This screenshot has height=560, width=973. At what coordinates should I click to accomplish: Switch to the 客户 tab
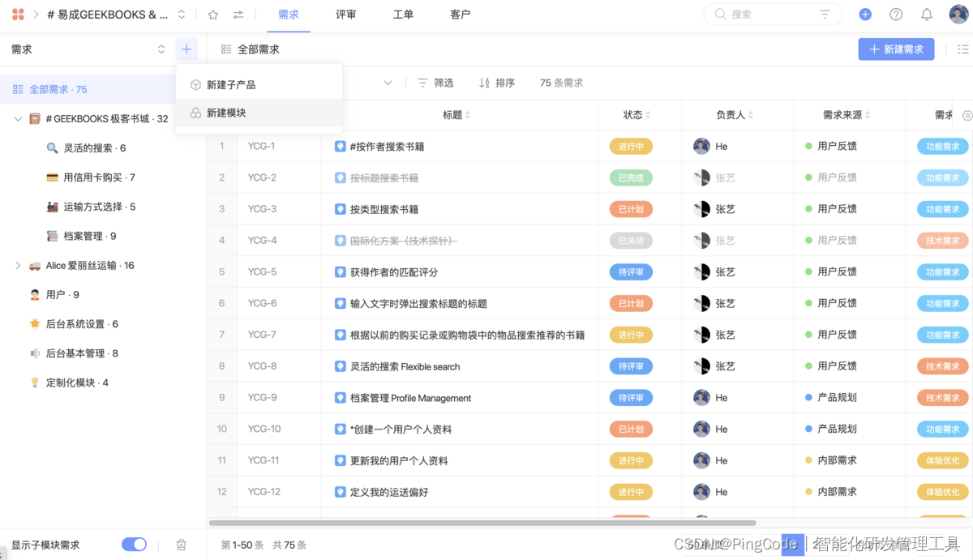coord(461,15)
